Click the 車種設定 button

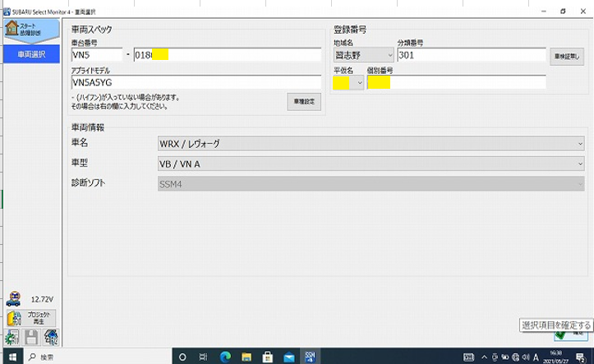[304, 102]
